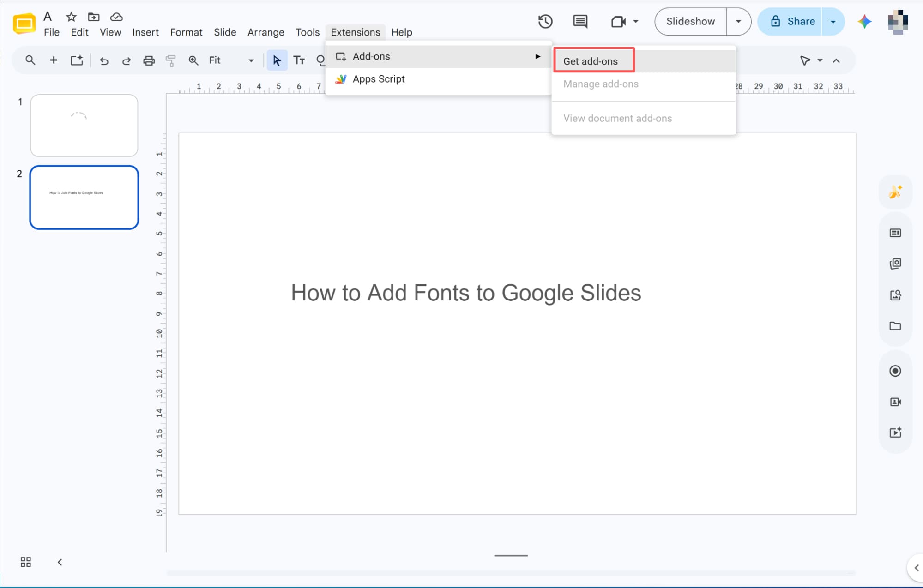Click the speaker notes drag handle
This screenshot has height=588, width=923.
(x=511, y=556)
